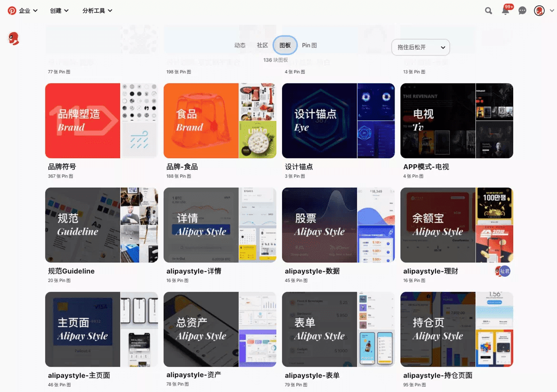Expand the 企业 dropdown menu
Viewport: 557px width, 392px height.
click(23, 10)
